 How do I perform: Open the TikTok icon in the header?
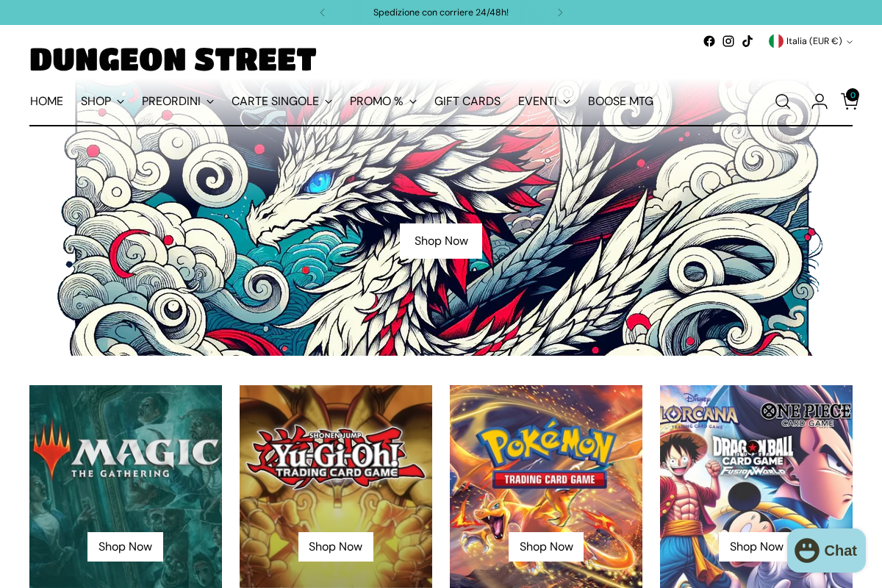[747, 41]
